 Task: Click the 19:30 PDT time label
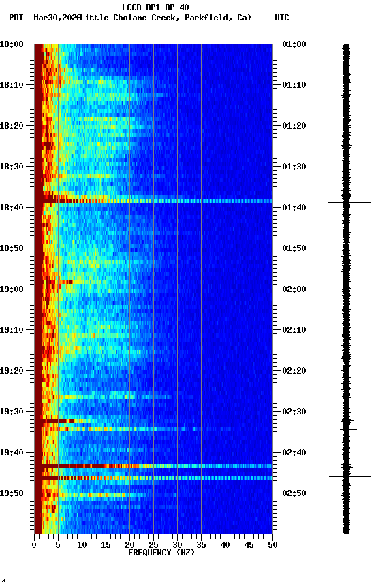point(12,412)
